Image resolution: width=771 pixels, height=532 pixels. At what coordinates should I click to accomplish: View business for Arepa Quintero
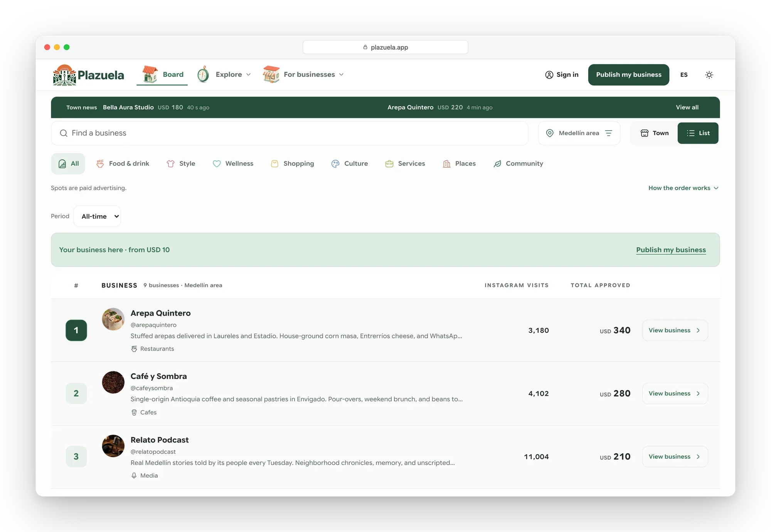[x=675, y=331]
